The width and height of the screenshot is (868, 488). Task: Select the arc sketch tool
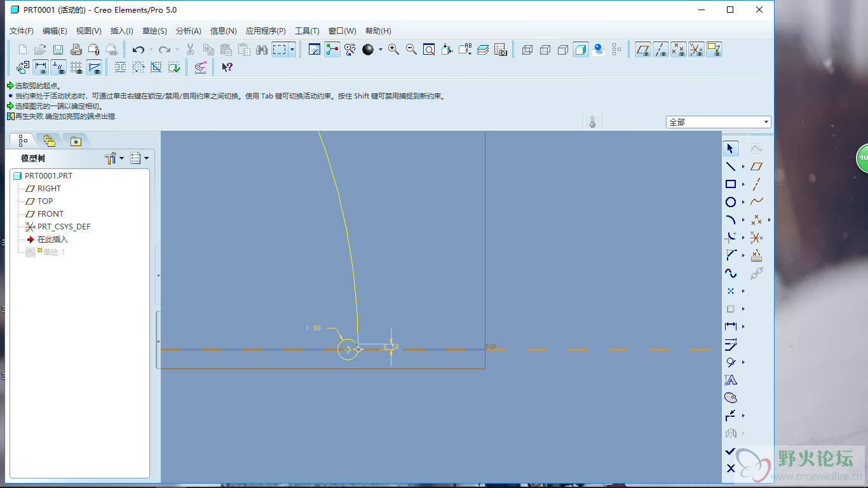[x=731, y=220]
